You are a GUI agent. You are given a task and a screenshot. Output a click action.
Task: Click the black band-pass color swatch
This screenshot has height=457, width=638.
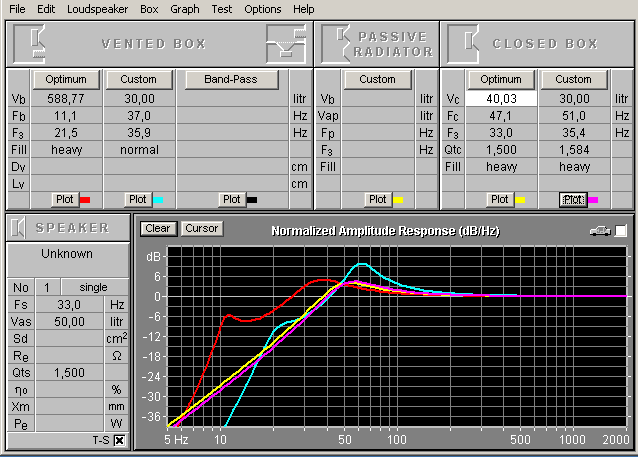252,200
